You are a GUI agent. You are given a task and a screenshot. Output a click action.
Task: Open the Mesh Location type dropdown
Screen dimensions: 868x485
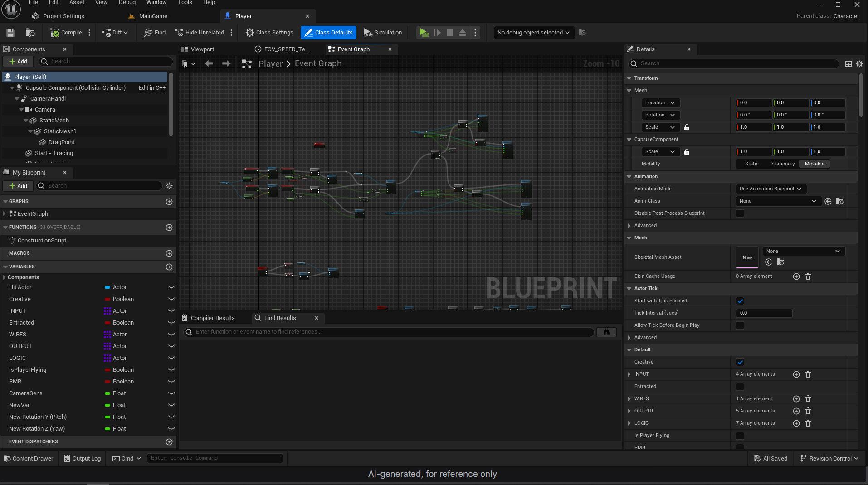(x=660, y=103)
